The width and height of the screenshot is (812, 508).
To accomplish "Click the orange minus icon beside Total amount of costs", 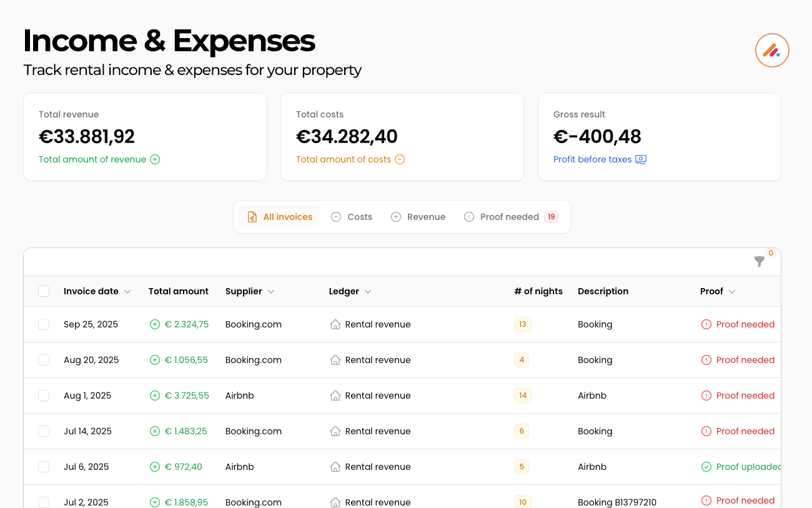I will [399, 159].
